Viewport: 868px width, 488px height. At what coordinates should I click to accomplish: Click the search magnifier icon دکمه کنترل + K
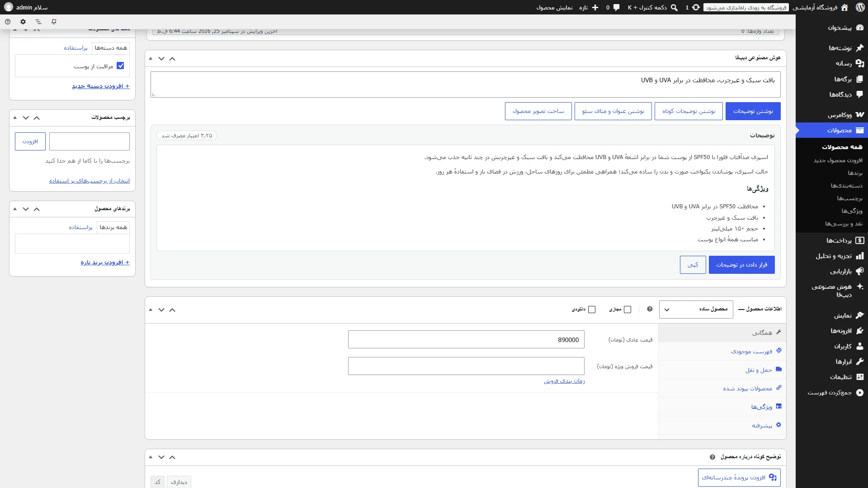pos(674,7)
